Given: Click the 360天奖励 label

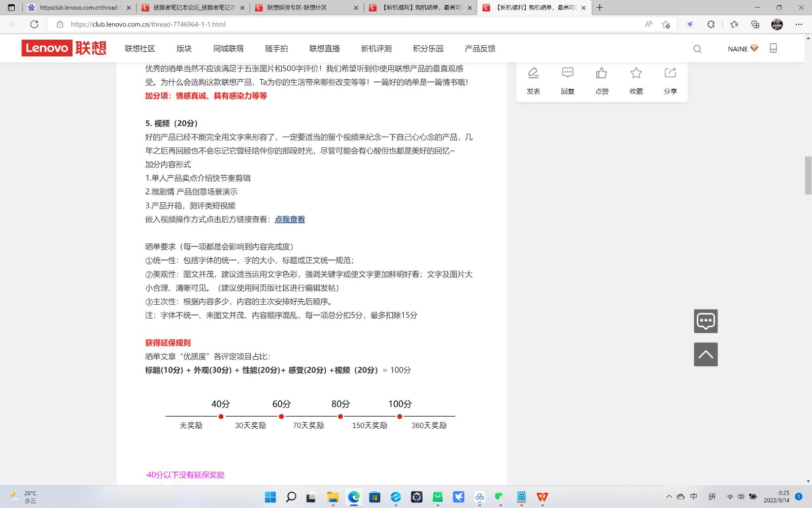Looking at the screenshot, I should (x=429, y=426).
